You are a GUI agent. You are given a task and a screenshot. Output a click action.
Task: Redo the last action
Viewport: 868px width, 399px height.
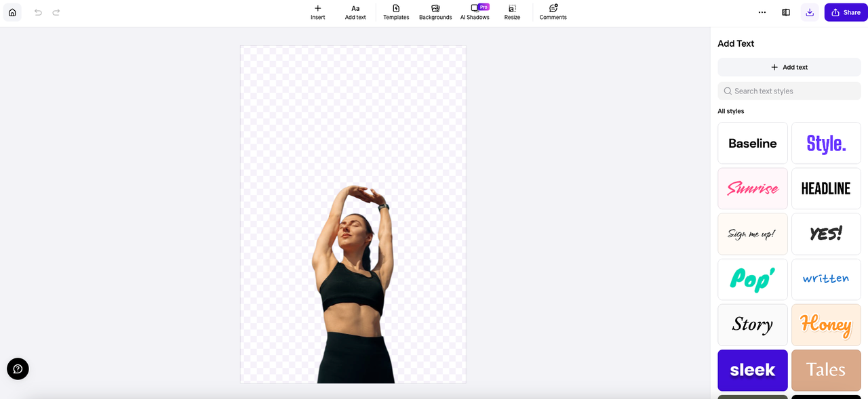[x=56, y=12]
